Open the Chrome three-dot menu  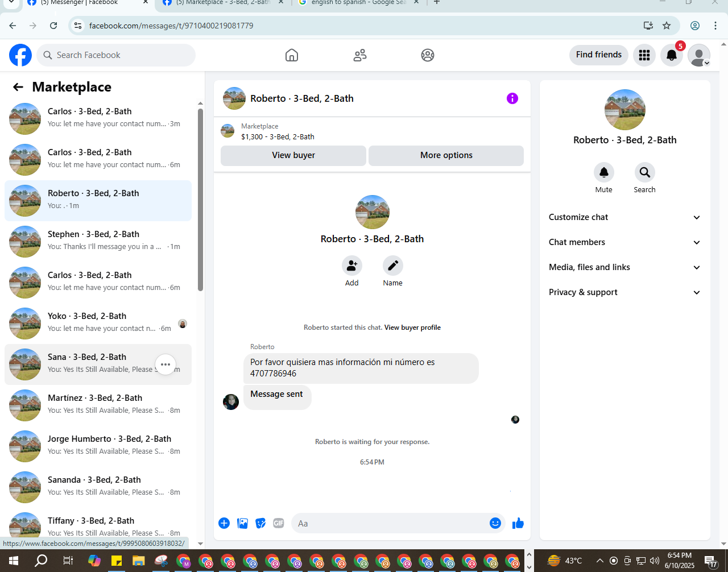click(x=715, y=26)
